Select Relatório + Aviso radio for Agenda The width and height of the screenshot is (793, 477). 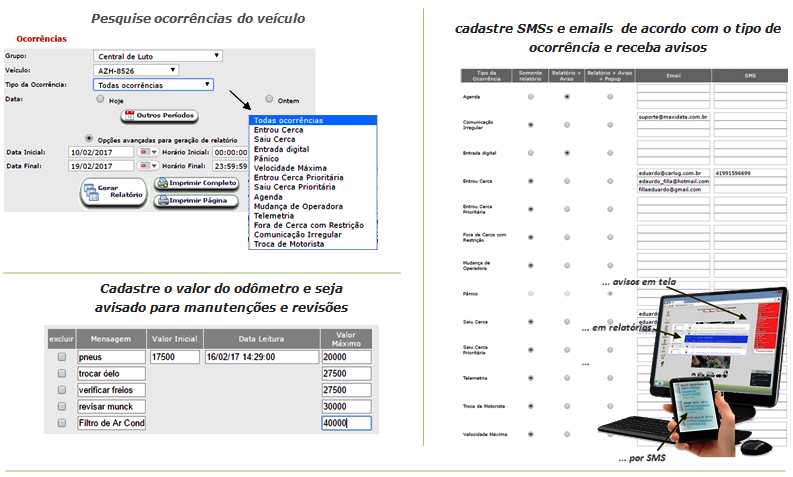567,97
